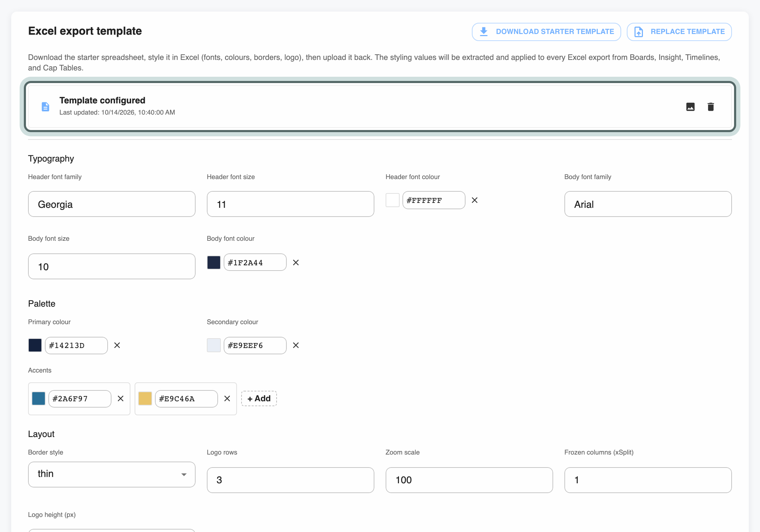
Task: Click the Replace Template button
Action: [679, 32]
